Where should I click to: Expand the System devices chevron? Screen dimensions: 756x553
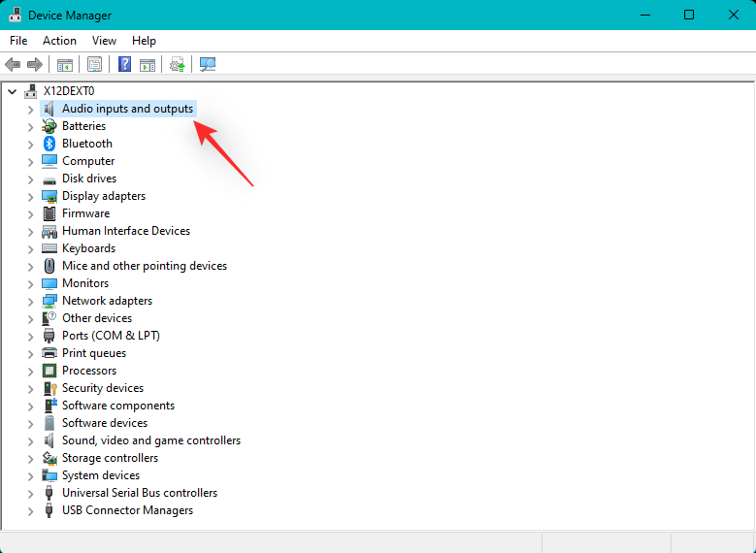click(30, 475)
